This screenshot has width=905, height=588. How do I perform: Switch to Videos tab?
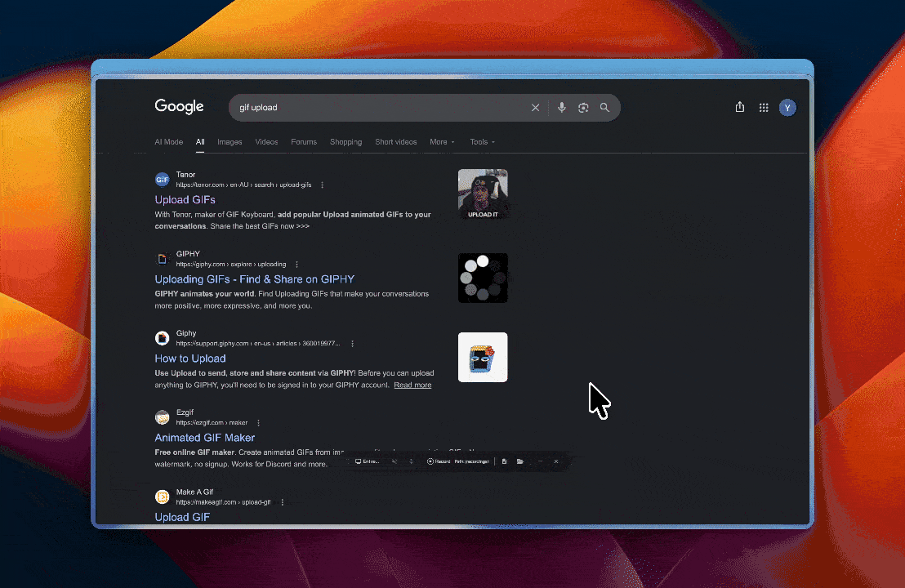pyautogui.click(x=266, y=142)
